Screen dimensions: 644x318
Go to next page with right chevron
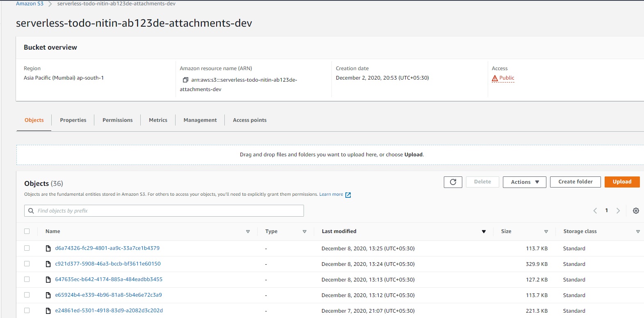click(618, 210)
